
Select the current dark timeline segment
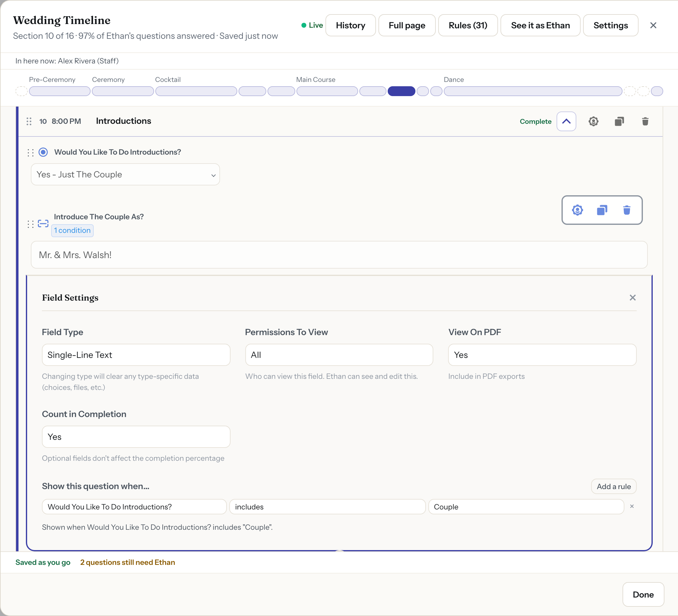[x=401, y=91]
